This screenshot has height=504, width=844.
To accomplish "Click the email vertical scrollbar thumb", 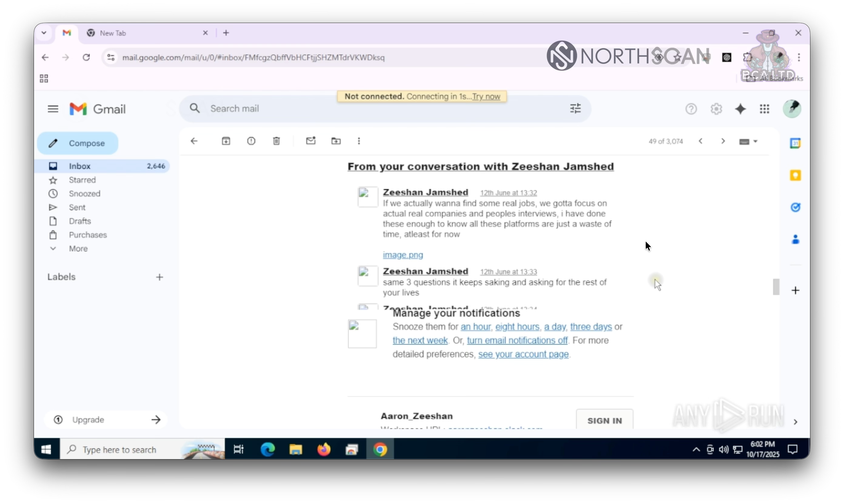I will [x=776, y=287].
